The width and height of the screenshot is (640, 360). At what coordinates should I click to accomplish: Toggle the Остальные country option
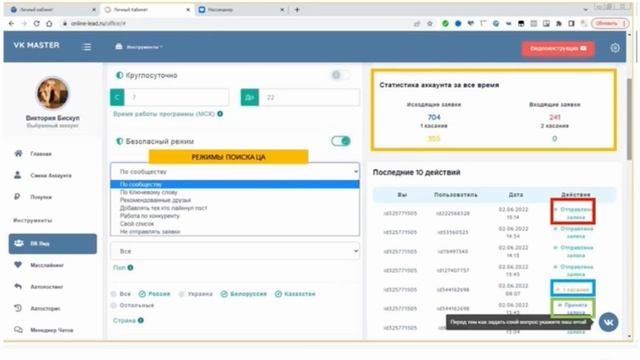pyautogui.click(x=113, y=305)
